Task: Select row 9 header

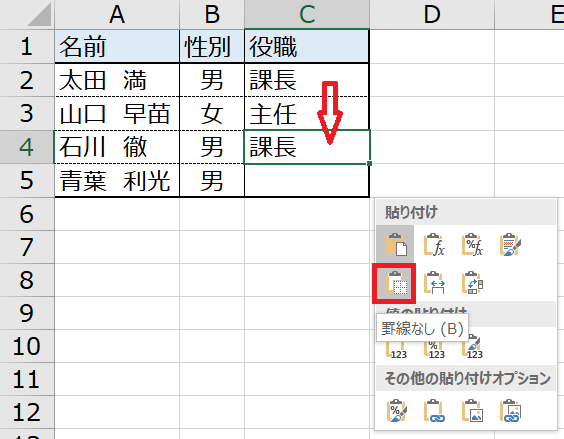Action: [x=27, y=313]
